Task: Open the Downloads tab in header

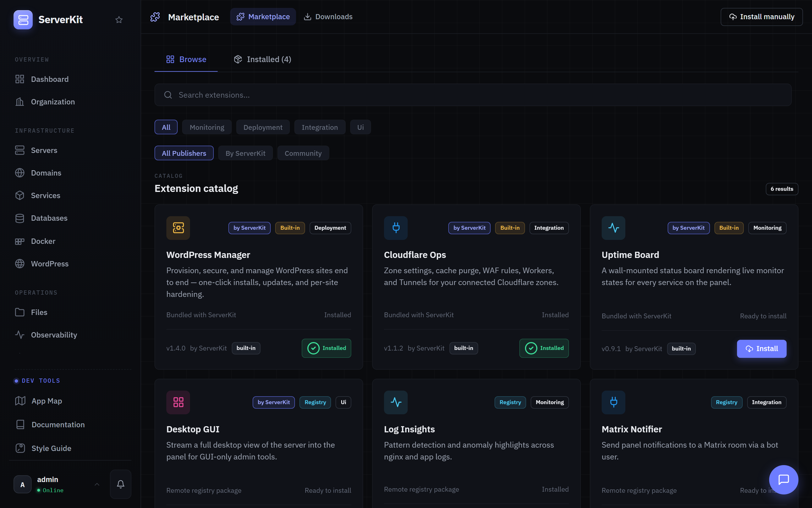Action: click(328, 17)
